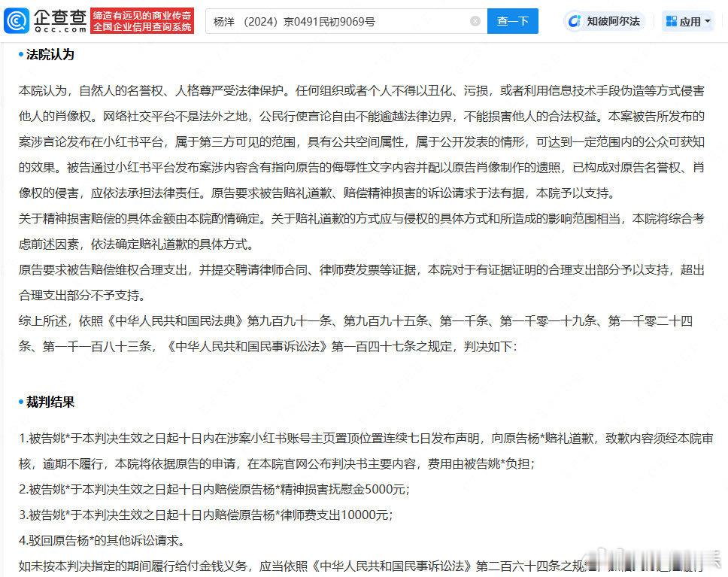728x577 pixels.
Task: Click the 查一下 search button
Action: 513,21
